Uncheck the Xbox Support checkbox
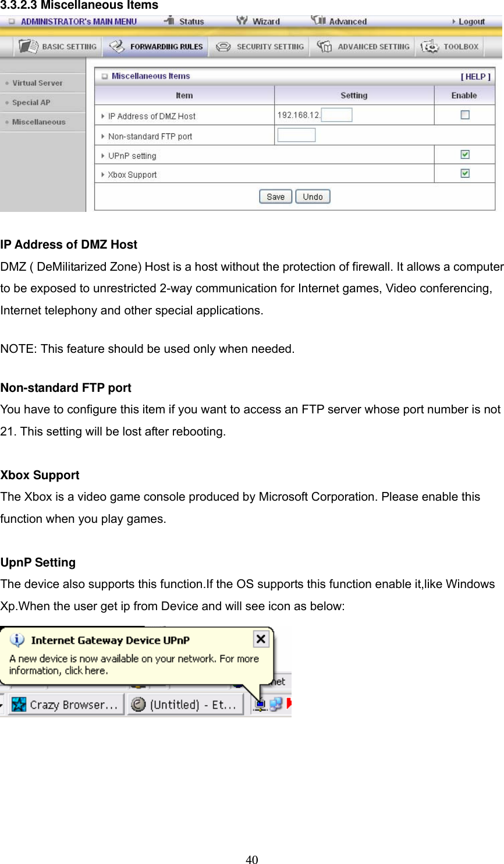The image size is (504, 864). 464,173
